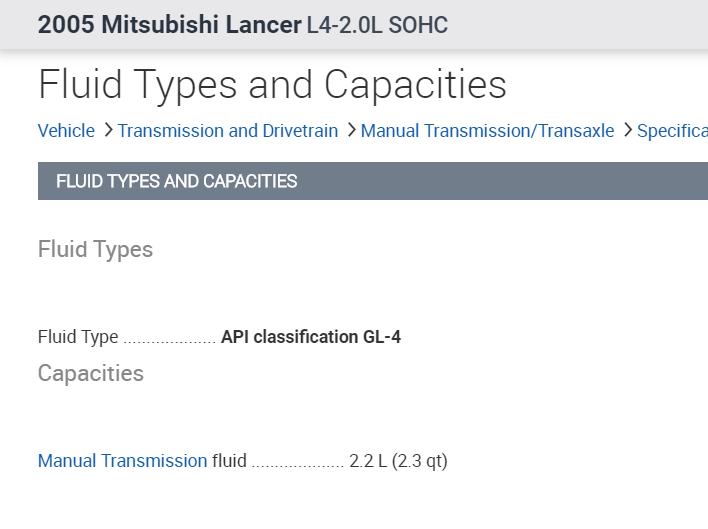Viewport: 708px width, 529px height.
Task: Click the word fluid after Manual Transmission
Action: coord(229,461)
